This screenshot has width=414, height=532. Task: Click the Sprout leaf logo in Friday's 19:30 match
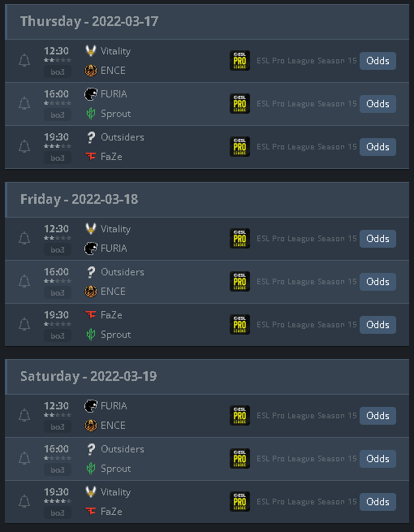(91, 335)
